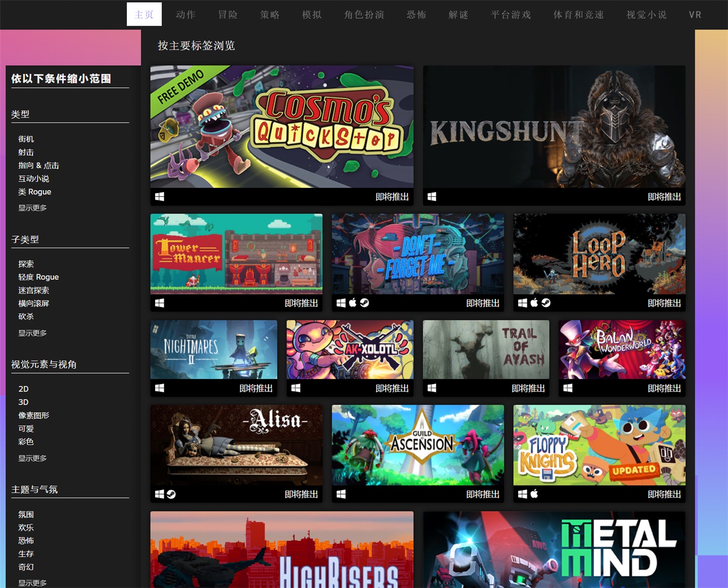Expand 显示更多 under 类型
728x588 pixels.
point(32,208)
